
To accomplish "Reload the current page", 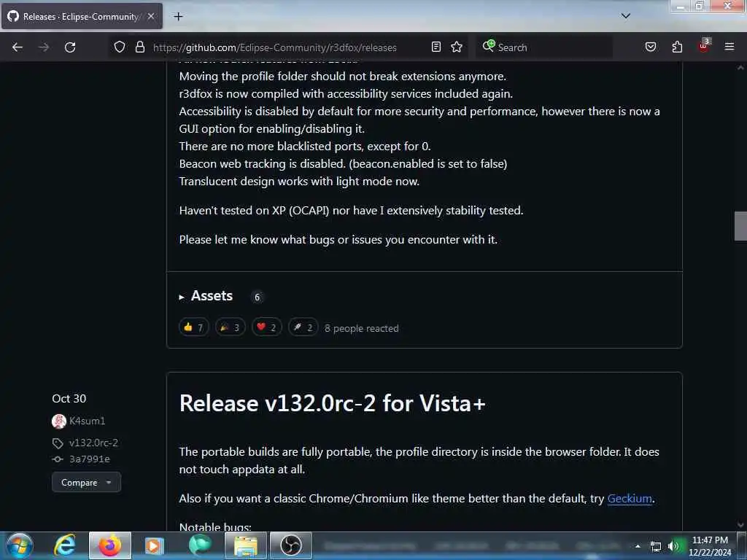I will point(70,47).
